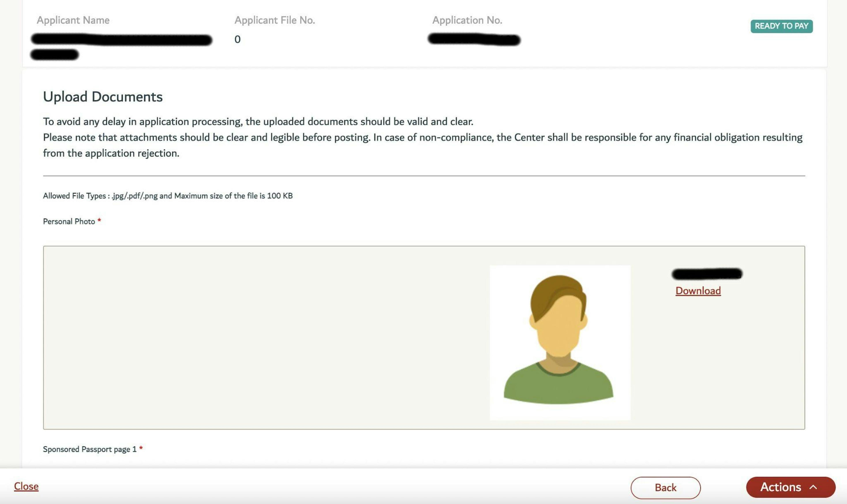This screenshot has width=847, height=504.
Task: Click the redacted Applicant Name value
Action: pos(121,46)
